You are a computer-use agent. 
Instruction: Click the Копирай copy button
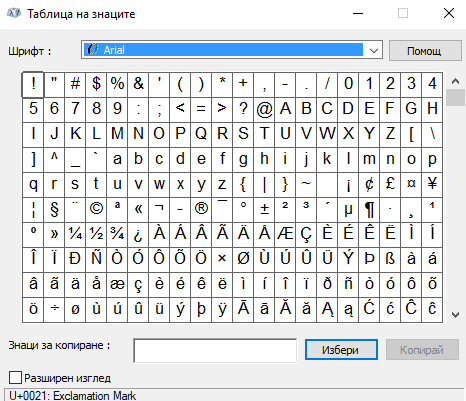click(x=422, y=350)
